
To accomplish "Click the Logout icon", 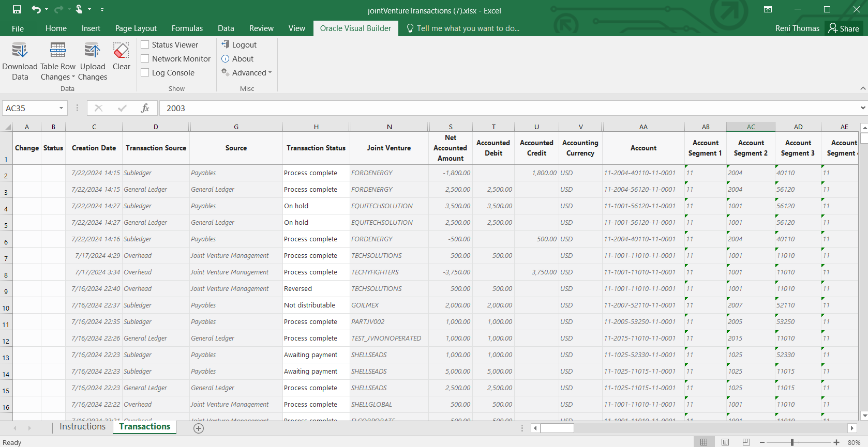I will [x=226, y=44].
